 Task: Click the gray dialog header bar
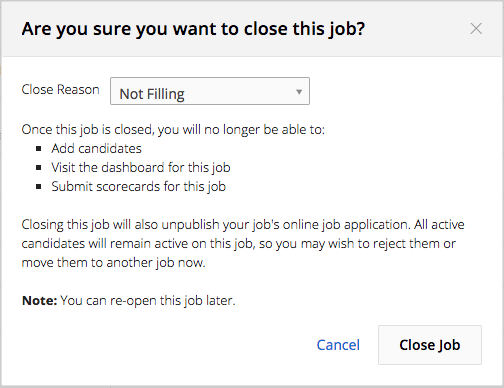point(252,29)
